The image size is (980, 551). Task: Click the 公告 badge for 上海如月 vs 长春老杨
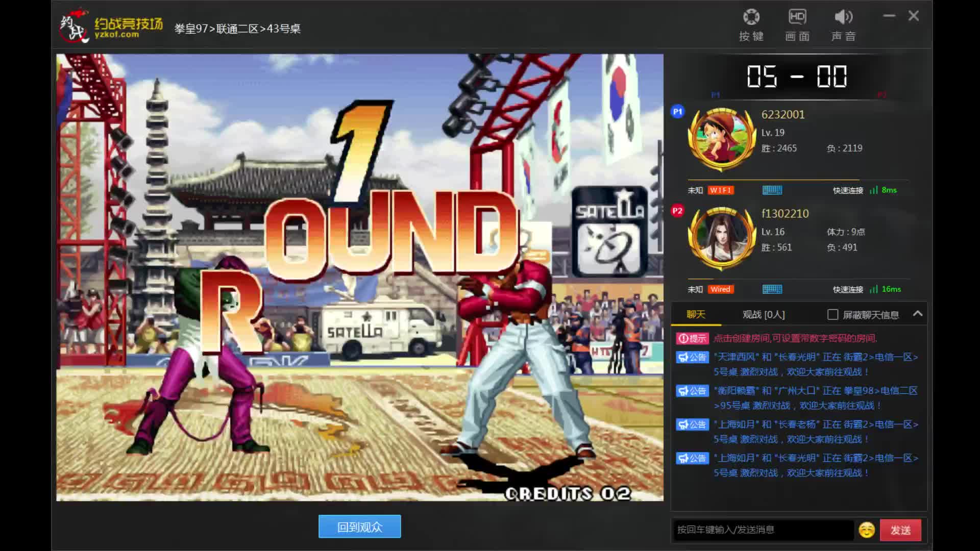692,424
